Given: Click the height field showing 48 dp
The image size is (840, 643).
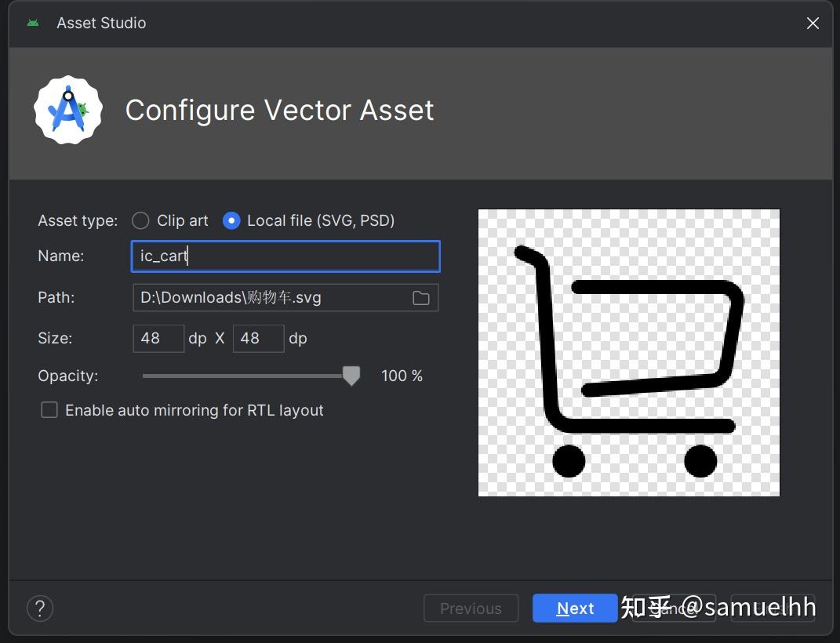Looking at the screenshot, I should point(258,338).
